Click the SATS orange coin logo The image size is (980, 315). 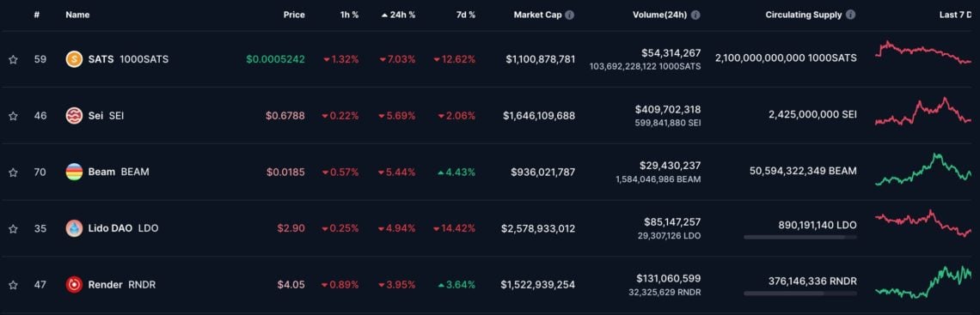[75, 59]
